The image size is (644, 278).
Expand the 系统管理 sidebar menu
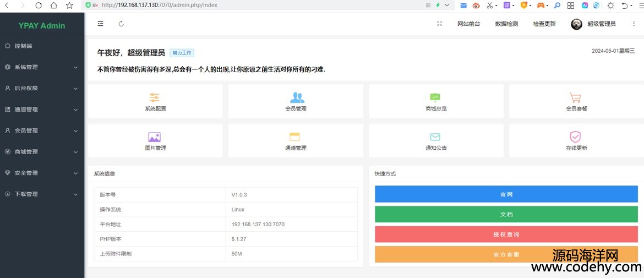pyautogui.click(x=42, y=67)
